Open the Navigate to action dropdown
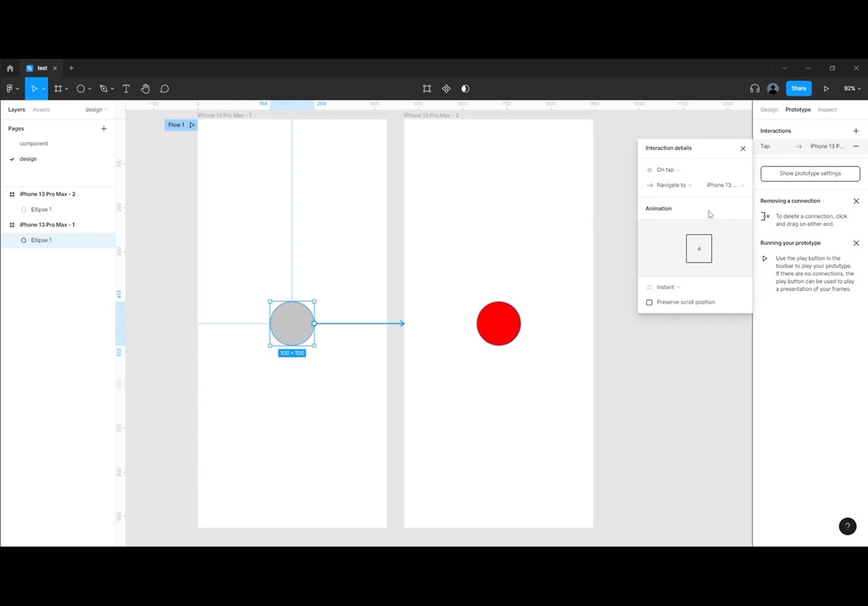Screen dimensions: 868x606 674,185
